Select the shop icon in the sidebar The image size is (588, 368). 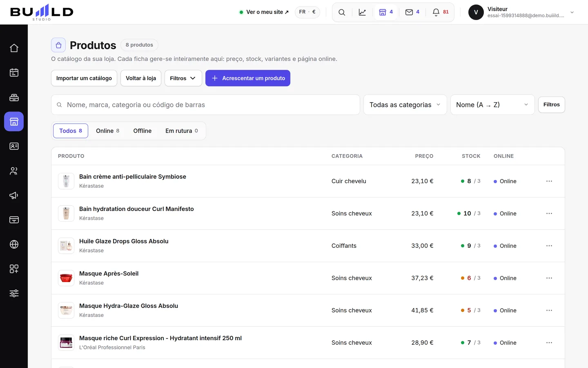tap(14, 121)
